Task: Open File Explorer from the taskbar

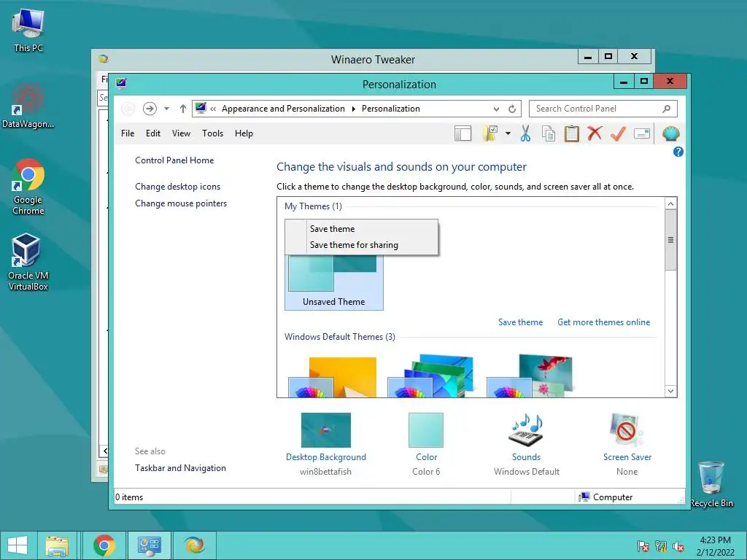Action: (x=57, y=545)
